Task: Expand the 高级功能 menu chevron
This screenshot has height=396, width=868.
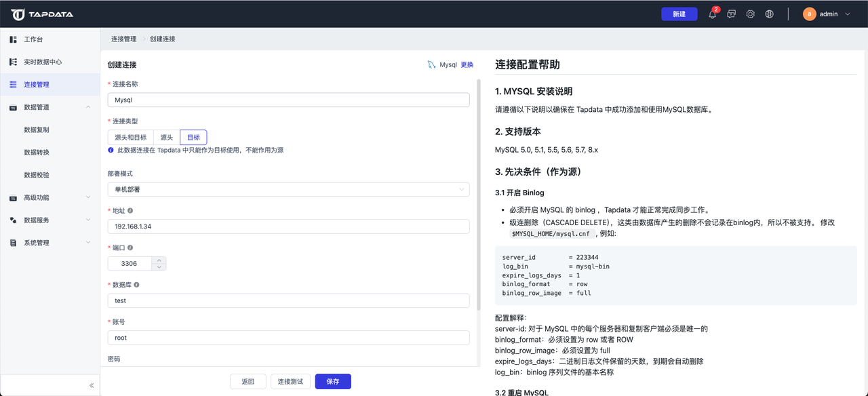Action: [x=88, y=197]
